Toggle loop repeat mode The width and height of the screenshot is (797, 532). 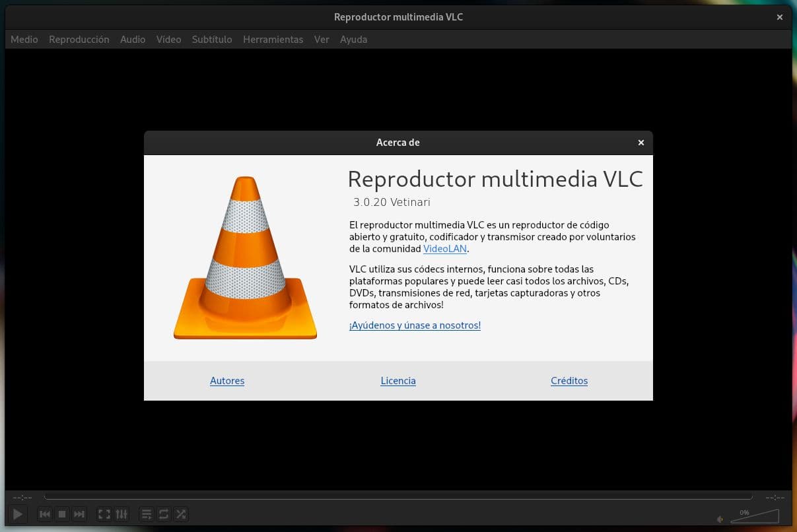164,514
